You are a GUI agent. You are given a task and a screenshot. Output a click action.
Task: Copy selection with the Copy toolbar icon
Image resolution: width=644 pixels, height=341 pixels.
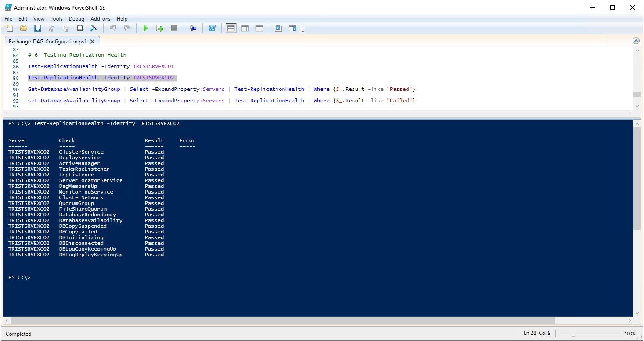[x=66, y=28]
